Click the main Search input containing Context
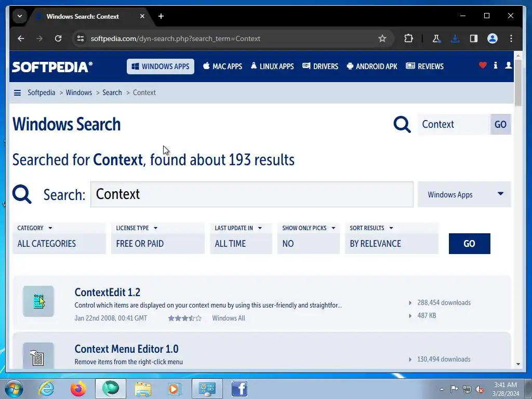The height and width of the screenshot is (399, 532). point(252,194)
